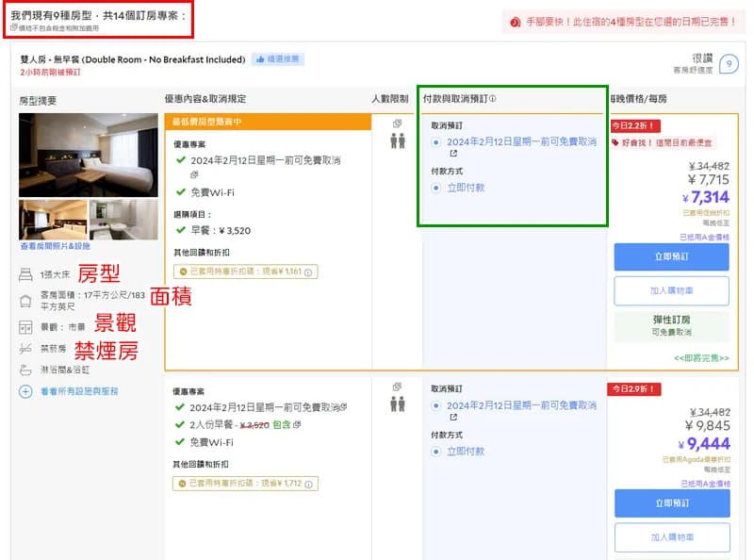This screenshot has width=754, height=560.
Task: Click the 已套用特惠折扣碼 ¥1,712 coupon badge
Action: tap(245, 484)
